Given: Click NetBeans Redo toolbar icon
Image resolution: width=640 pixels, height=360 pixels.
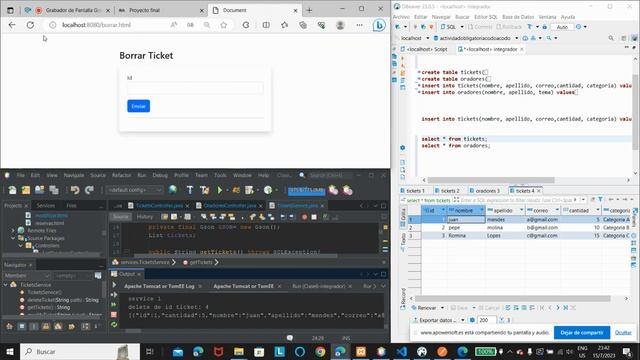Looking at the screenshot, I should click(89, 190).
